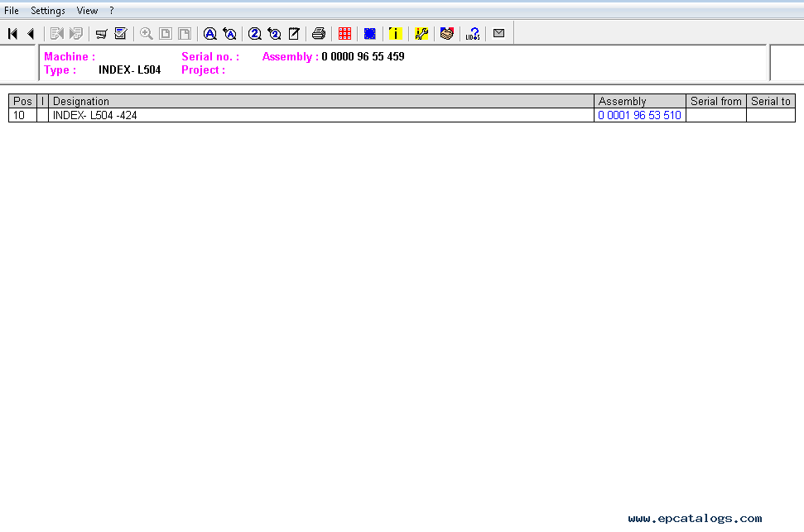The width and height of the screenshot is (804, 532).
Task: Open the yellow wrench service icon
Action: point(421,34)
